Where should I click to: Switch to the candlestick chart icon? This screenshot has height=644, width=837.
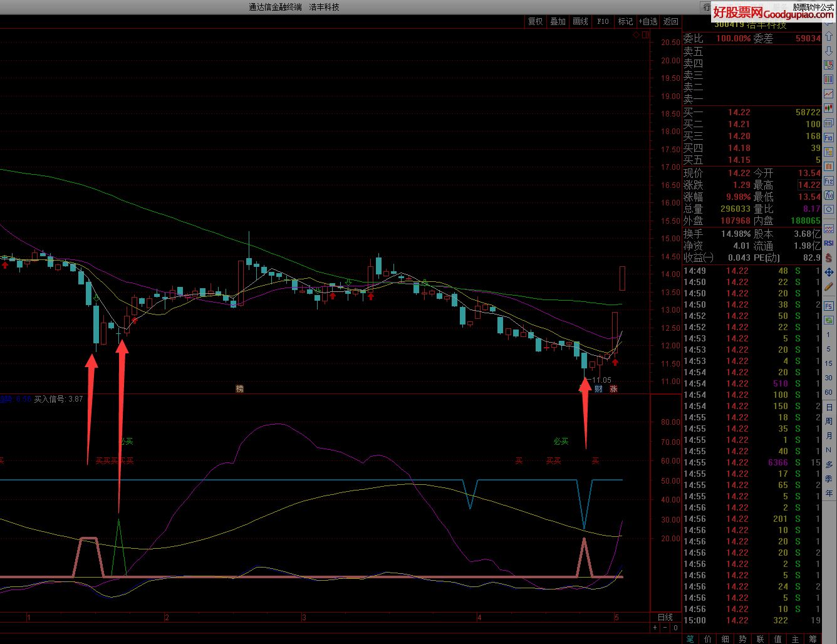click(x=829, y=108)
